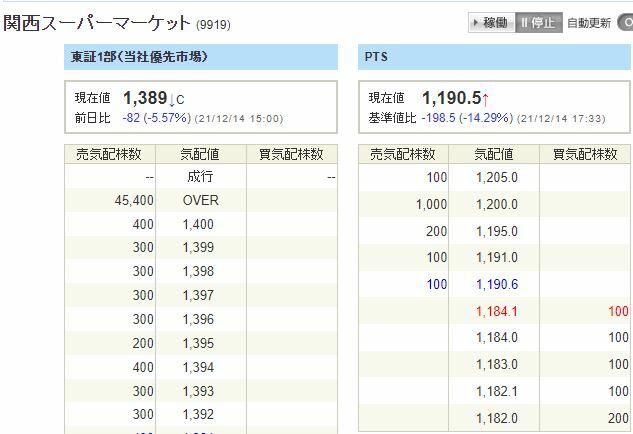This screenshot has height=434, width=633.
Task: Select the 東証1部(当社優先市場) header
Action: tap(201, 57)
